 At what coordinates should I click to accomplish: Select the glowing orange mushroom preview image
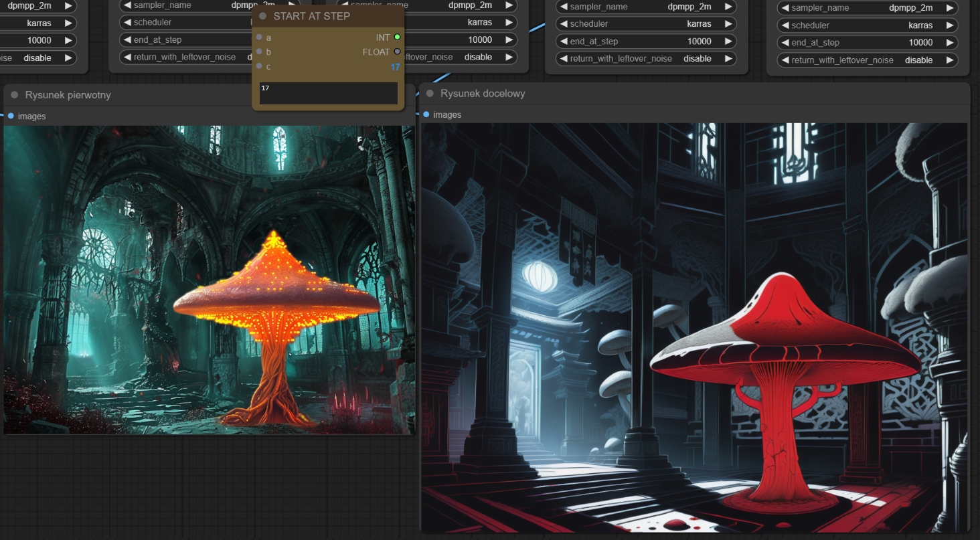click(209, 280)
